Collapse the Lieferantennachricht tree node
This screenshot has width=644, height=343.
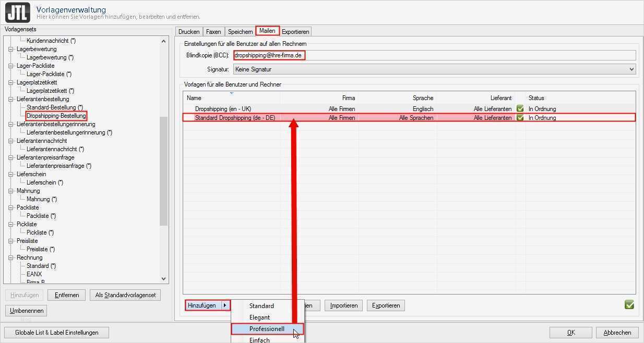(x=10, y=141)
